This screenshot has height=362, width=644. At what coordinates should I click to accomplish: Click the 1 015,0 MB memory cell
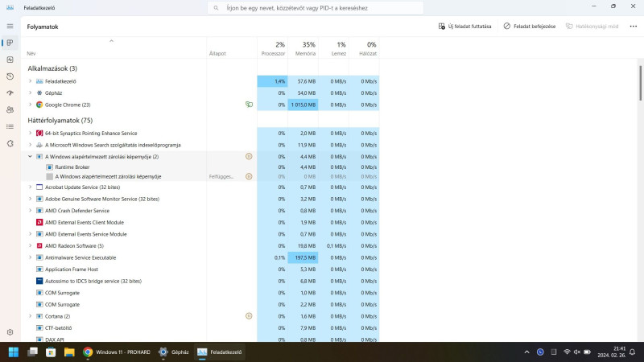point(303,105)
